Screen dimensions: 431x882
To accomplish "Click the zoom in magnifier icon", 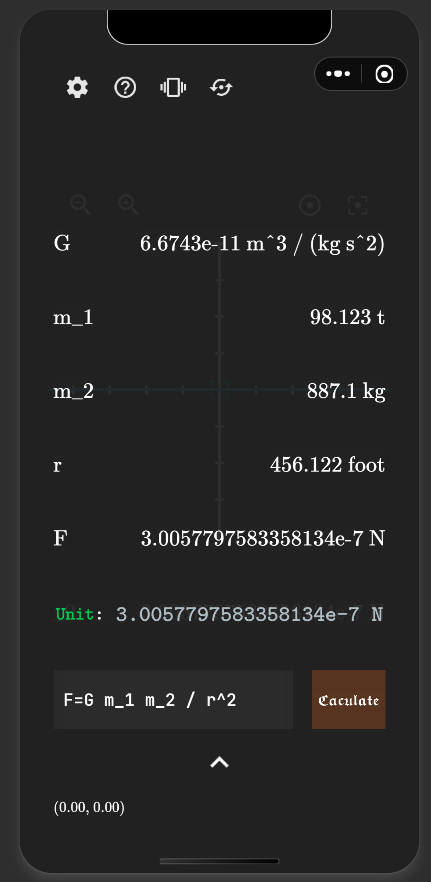I will tap(128, 205).
